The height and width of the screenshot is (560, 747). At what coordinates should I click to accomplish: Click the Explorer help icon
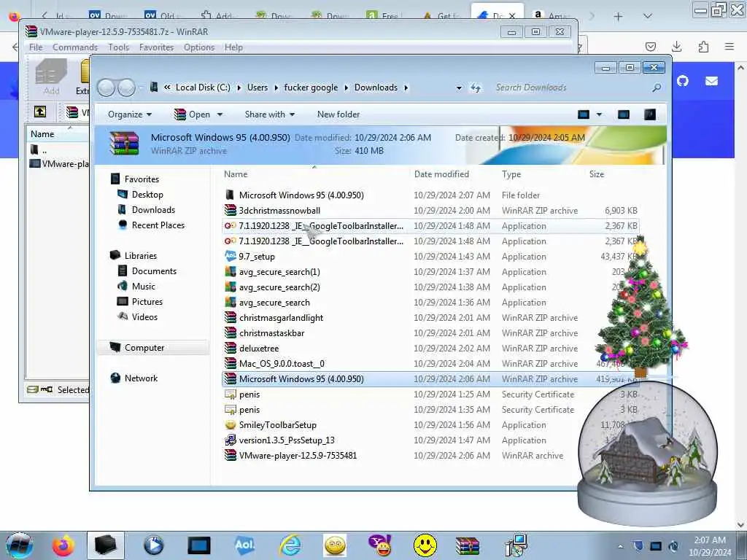(x=650, y=114)
